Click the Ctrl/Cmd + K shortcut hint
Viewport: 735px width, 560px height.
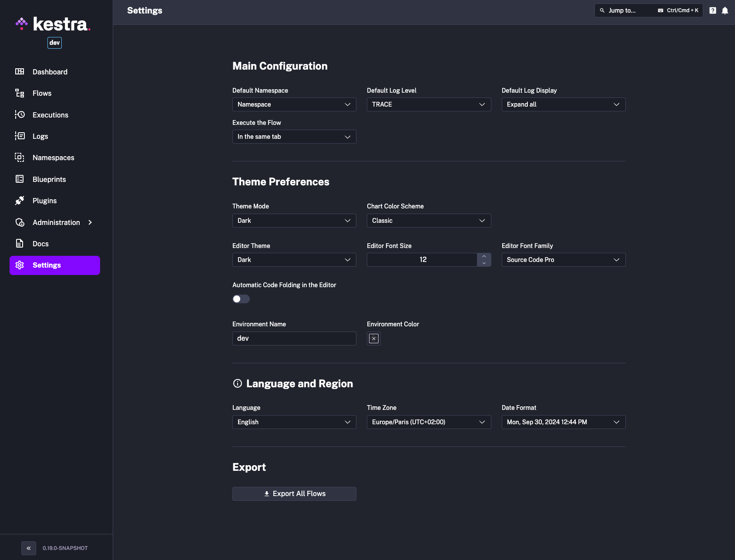(x=682, y=10)
